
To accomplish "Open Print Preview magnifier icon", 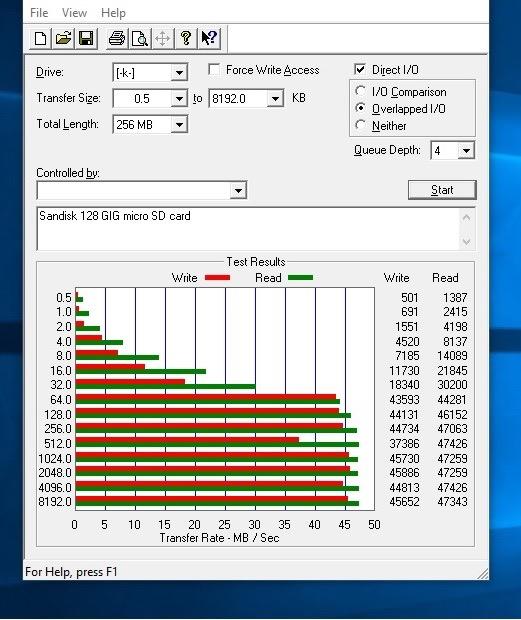I will [x=140, y=38].
